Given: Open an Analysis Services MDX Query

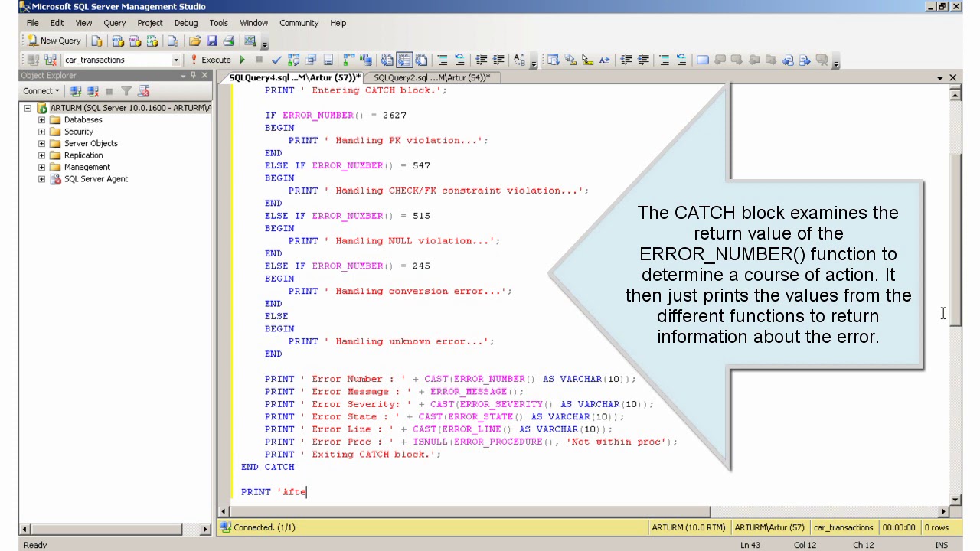Looking at the screenshot, I should [x=118, y=41].
